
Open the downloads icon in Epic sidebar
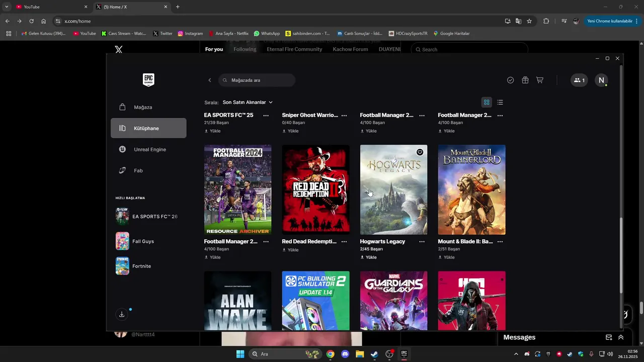pos(121,314)
